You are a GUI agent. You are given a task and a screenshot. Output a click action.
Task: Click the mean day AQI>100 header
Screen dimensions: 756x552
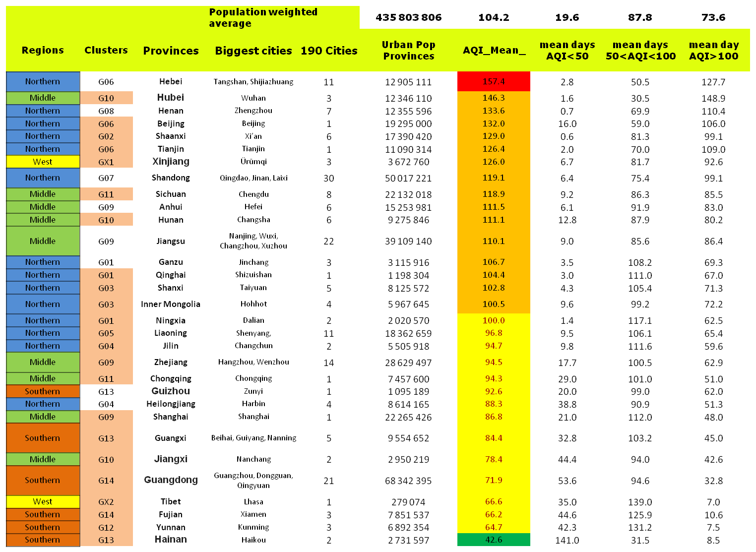coord(714,50)
